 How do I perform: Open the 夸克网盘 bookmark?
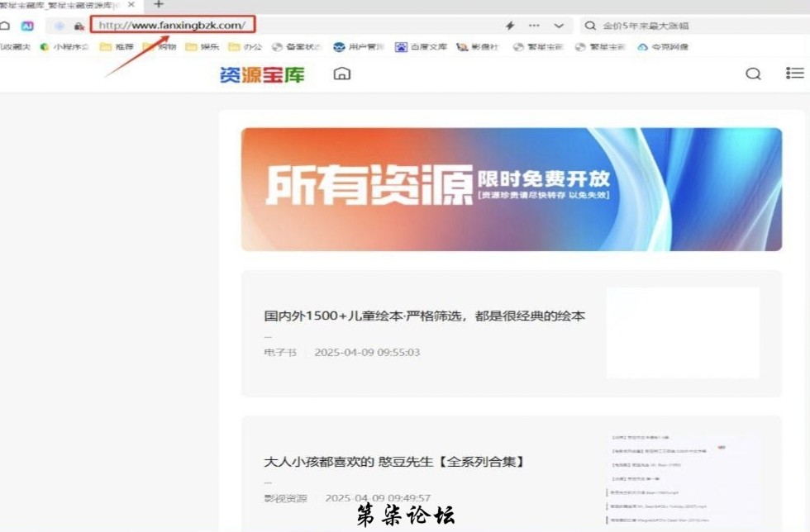point(663,47)
